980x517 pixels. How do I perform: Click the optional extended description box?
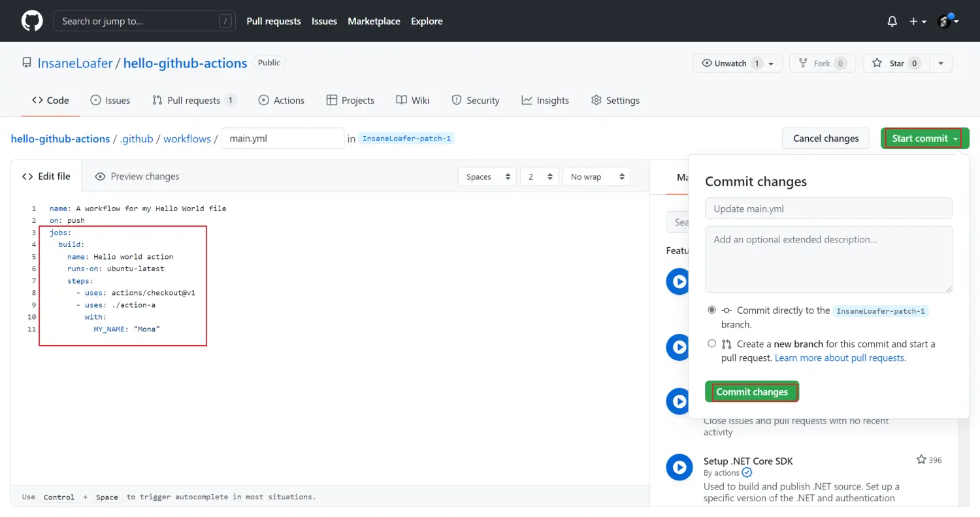[828, 259]
